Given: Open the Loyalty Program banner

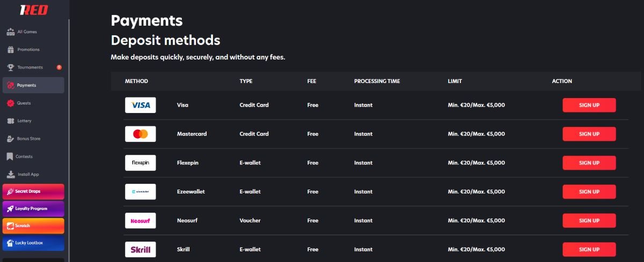Looking at the screenshot, I should 33,208.
